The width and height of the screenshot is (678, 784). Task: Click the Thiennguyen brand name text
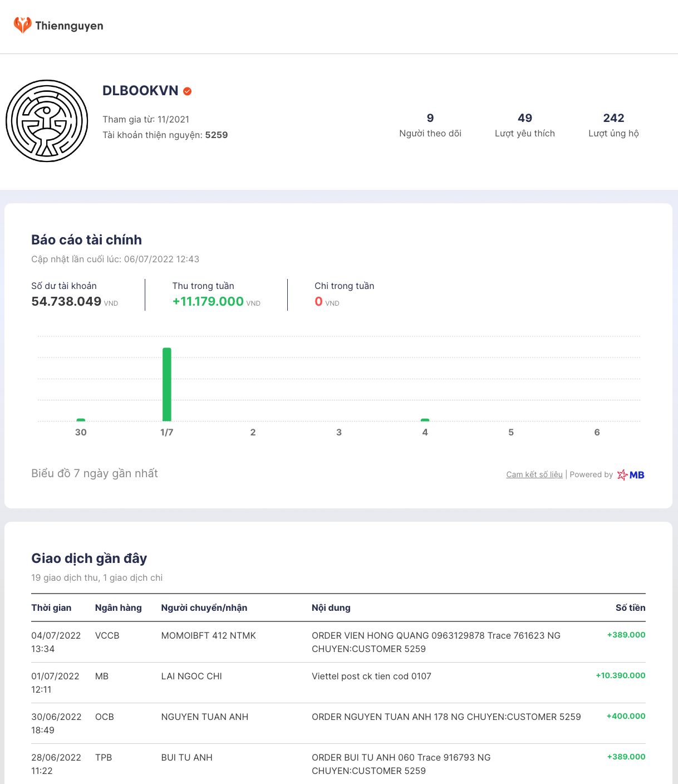click(69, 26)
